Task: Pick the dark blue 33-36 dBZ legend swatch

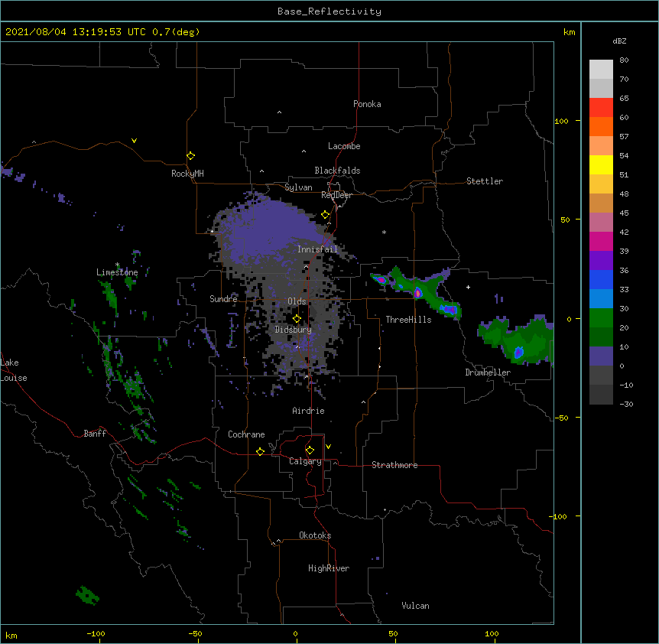Action: click(x=601, y=279)
